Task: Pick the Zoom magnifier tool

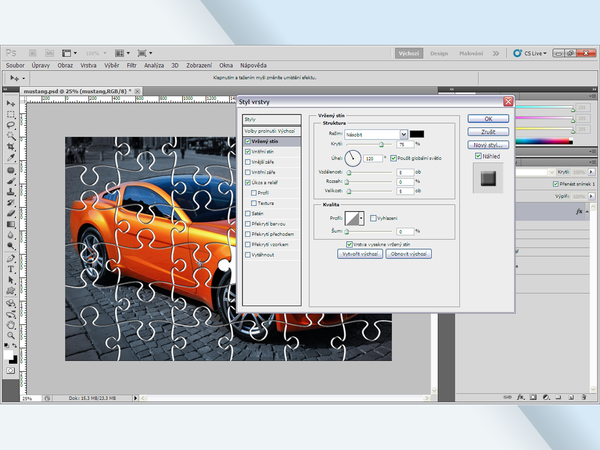Action: click(10, 336)
